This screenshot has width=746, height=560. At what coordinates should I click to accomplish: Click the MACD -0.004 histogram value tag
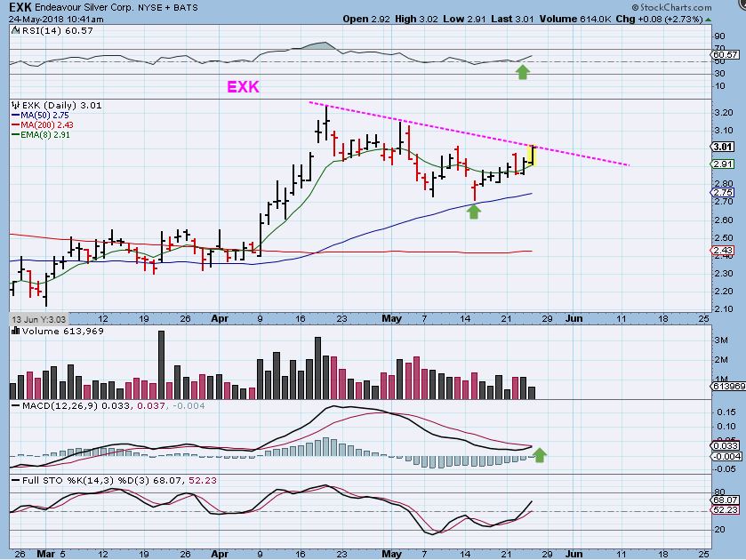click(726, 456)
